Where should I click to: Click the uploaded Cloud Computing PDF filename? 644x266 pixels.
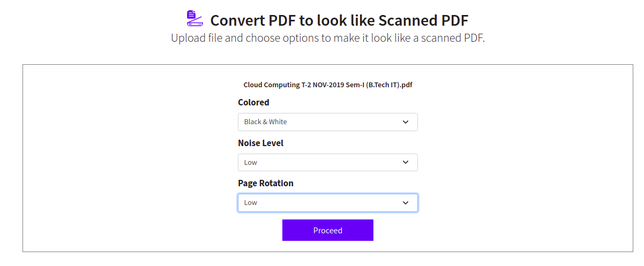click(x=327, y=85)
